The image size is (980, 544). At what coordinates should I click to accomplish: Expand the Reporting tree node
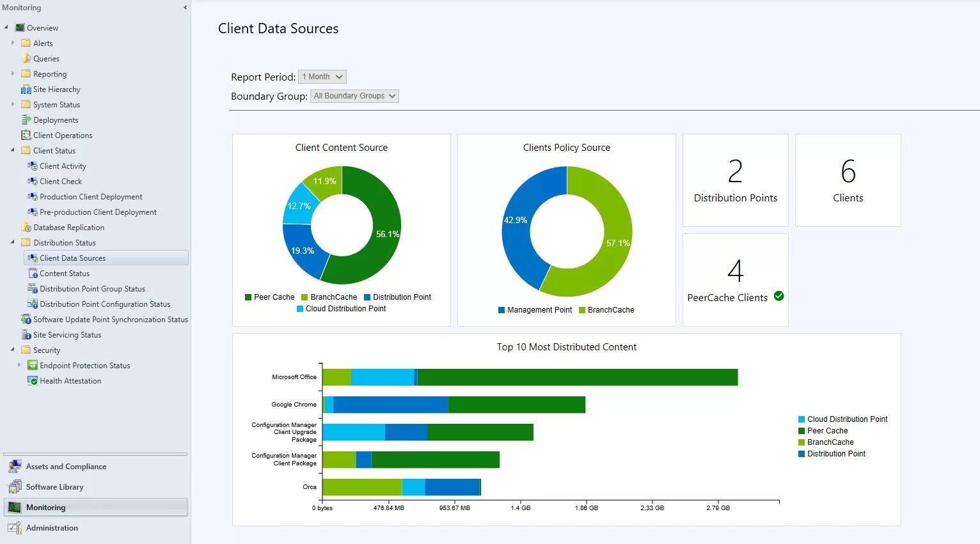pos(13,74)
